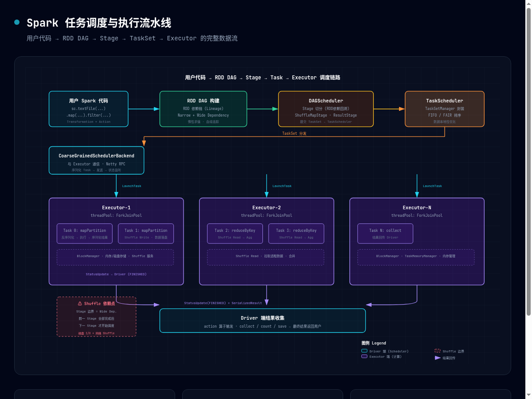Click the Shuffle 依赖点 warning triangle icon

point(80,304)
